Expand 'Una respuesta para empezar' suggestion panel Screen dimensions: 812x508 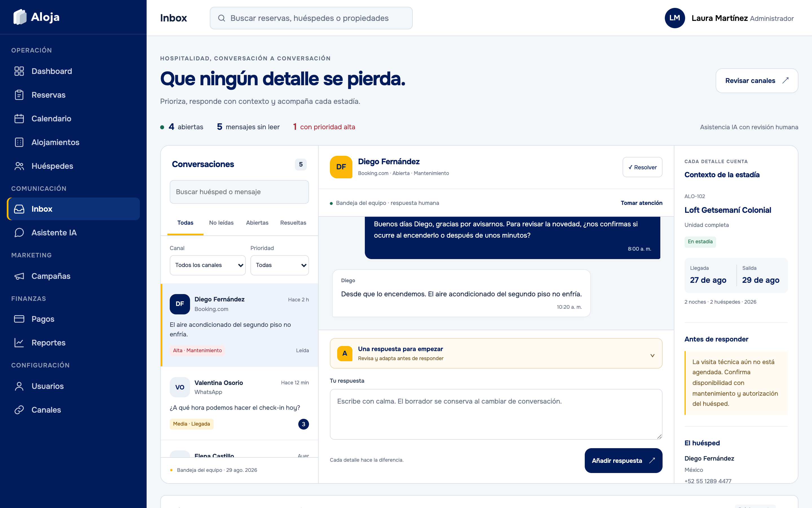[496, 353]
